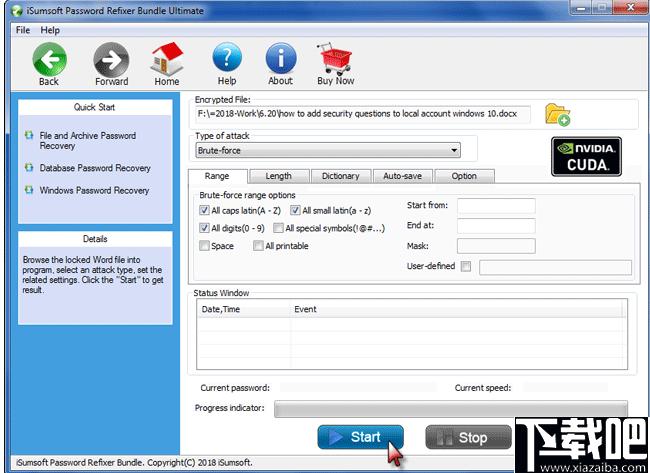Click the icon beside File and Archive Password Recovery

coord(29,135)
